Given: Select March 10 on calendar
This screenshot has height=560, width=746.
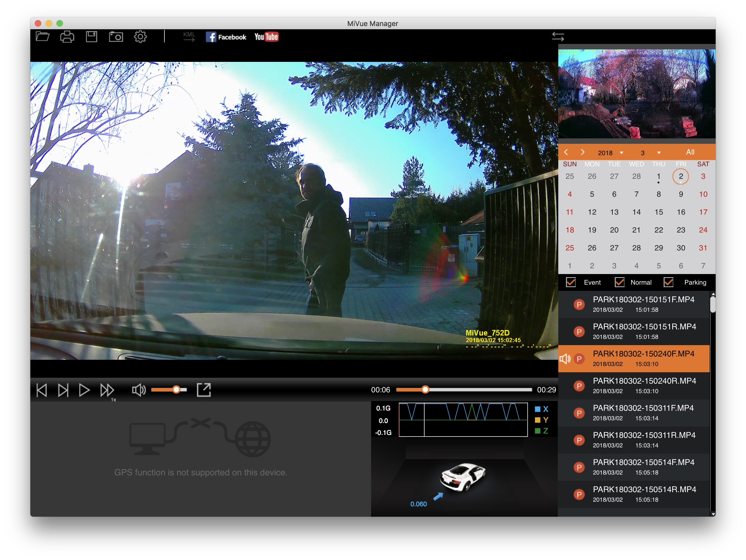Looking at the screenshot, I should [x=703, y=194].
